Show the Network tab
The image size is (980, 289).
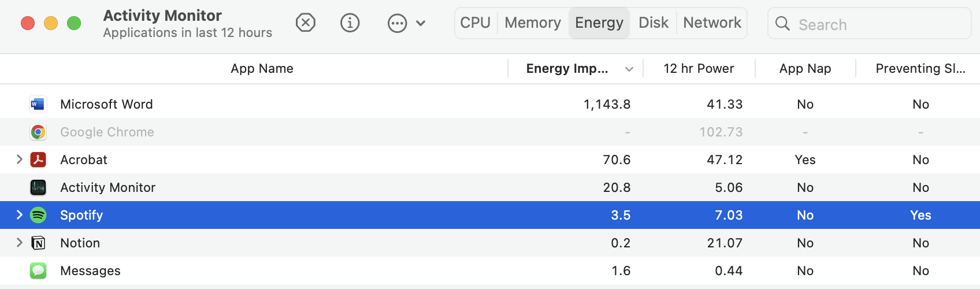point(712,23)
